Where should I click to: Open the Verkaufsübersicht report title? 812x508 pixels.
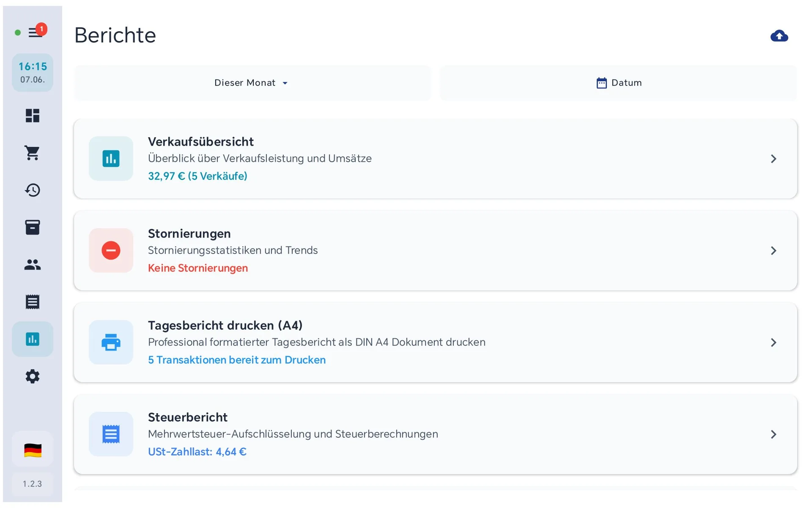[201, 142]
